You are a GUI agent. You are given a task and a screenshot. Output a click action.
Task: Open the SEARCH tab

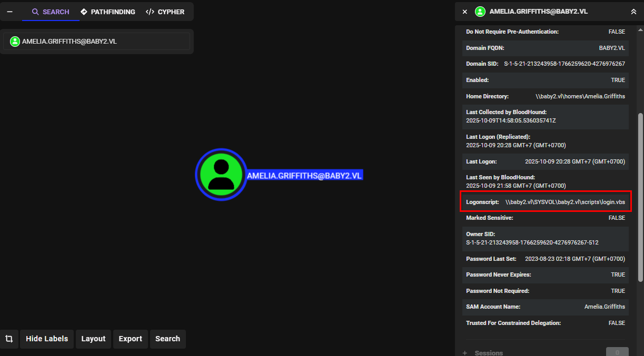pos(51,12)
